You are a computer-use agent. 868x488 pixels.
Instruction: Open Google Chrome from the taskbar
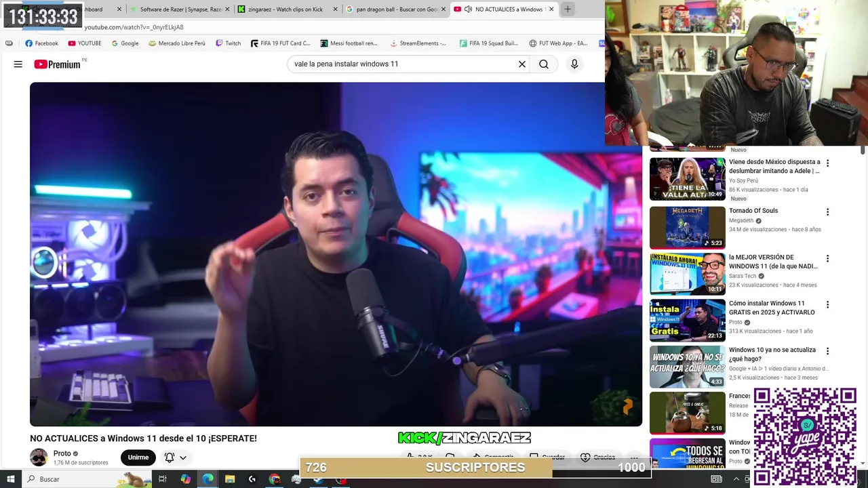pyautogui.click(x=275, y=479)
